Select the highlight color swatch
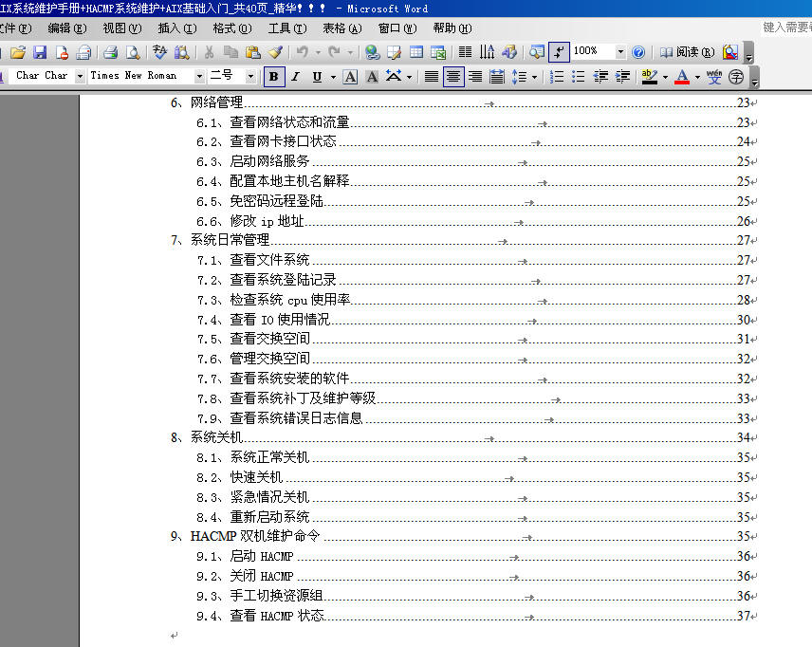812x647 pixels. coord(650,76)
